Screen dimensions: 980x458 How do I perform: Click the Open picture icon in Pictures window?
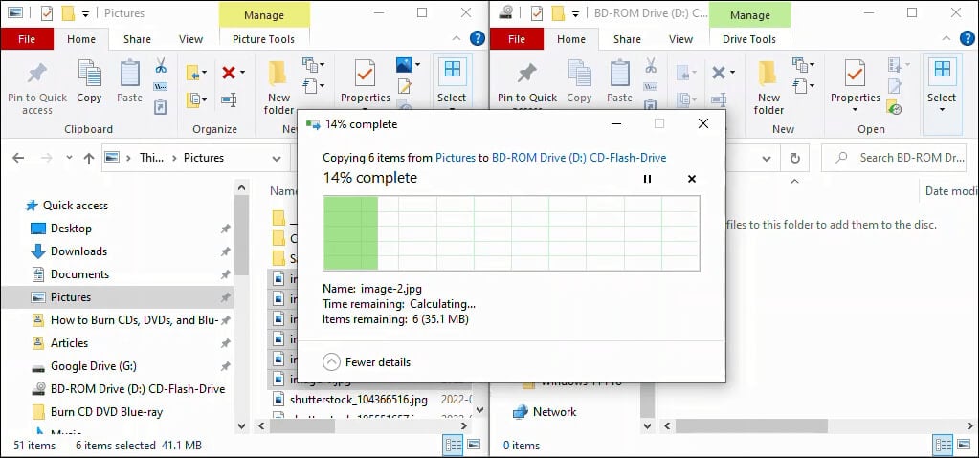click(403, 64)
